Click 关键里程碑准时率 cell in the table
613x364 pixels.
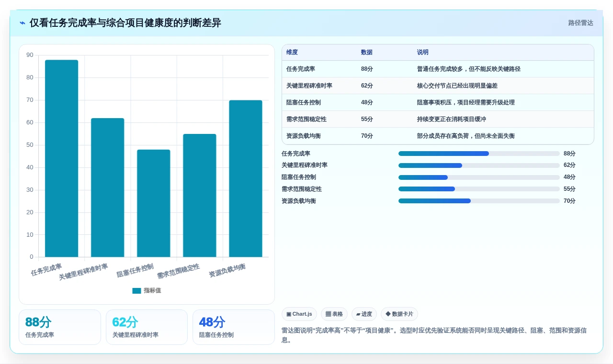309,86
